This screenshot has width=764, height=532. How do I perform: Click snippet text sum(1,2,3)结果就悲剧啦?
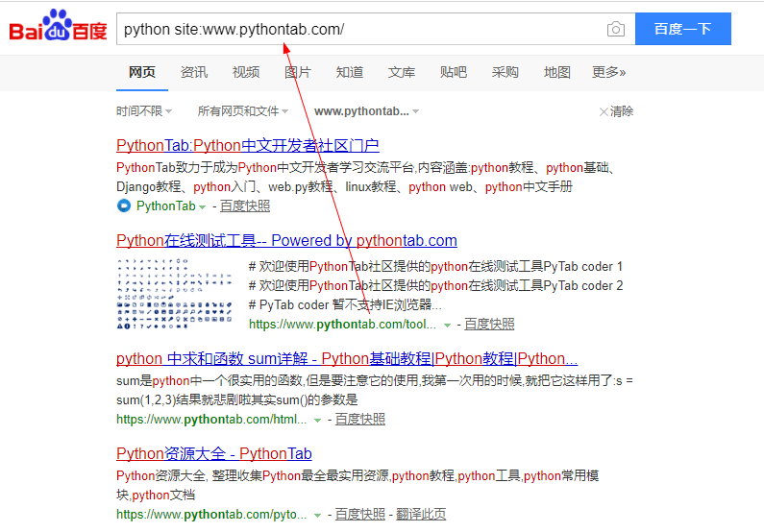coord(237,400)
